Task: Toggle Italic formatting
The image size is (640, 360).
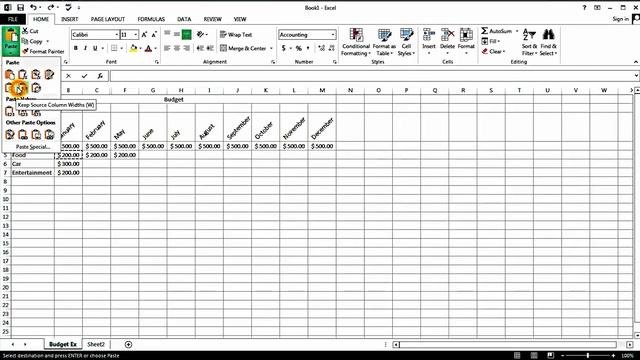Action: [85, 48]
